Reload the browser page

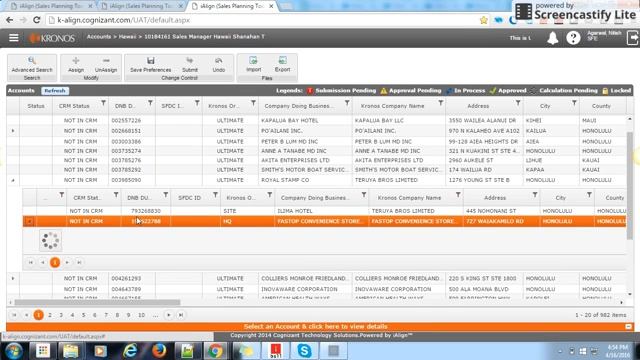tap(37, 20)
